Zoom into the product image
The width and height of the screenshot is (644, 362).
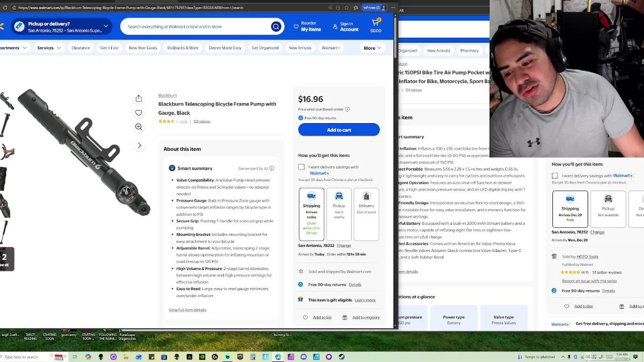(139, 127)
